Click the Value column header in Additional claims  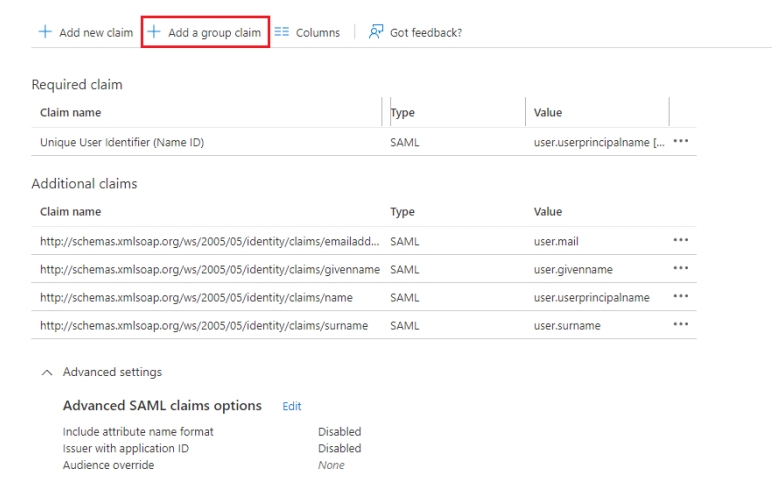coord(548,212)
